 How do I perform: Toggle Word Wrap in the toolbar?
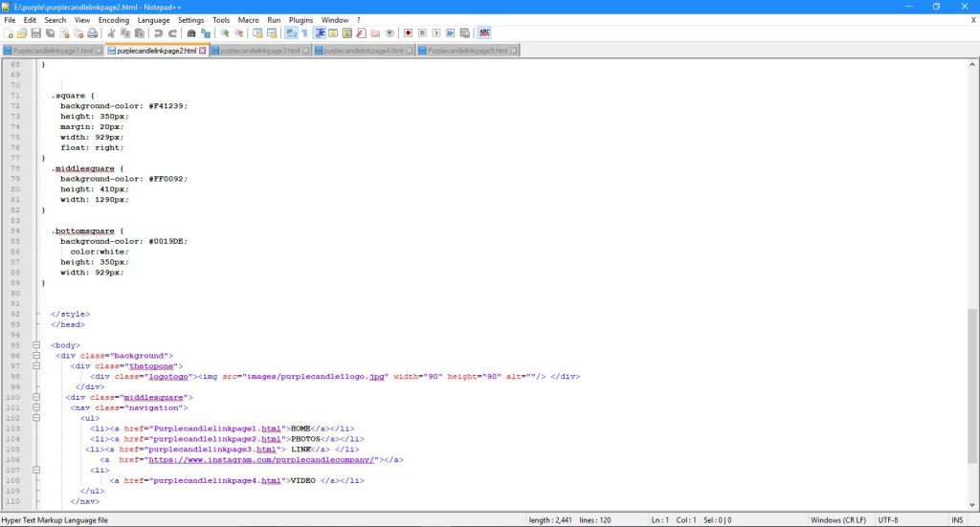[291, 33]
